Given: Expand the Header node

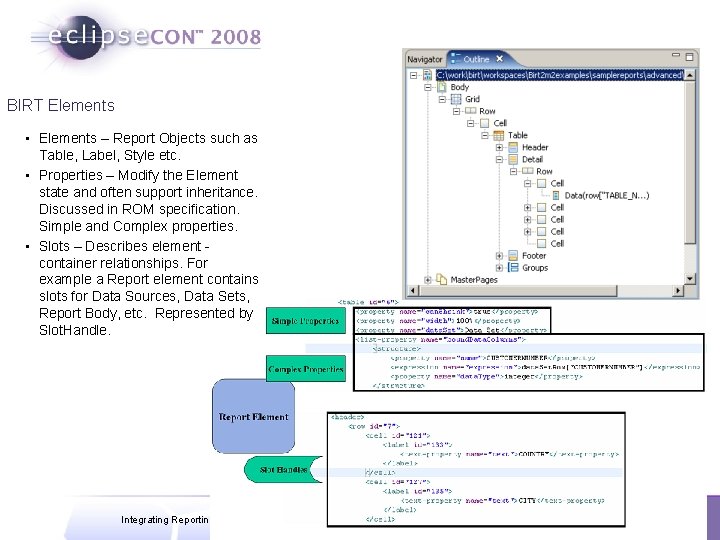Looking at the screenshot, I should point(499,147).
